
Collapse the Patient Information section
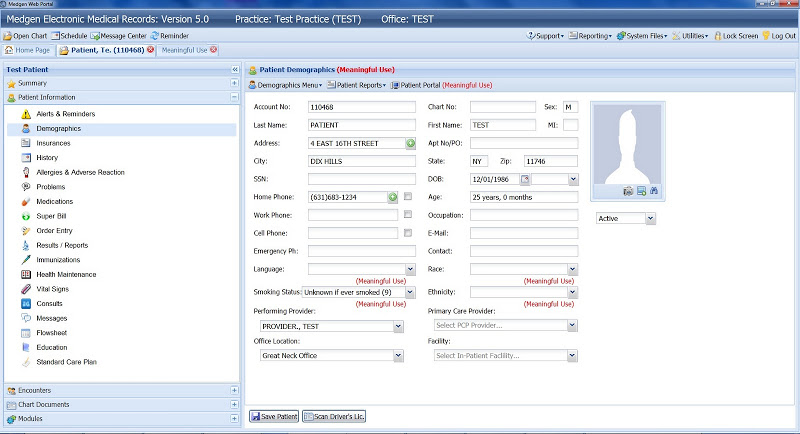tap(234, 97)
